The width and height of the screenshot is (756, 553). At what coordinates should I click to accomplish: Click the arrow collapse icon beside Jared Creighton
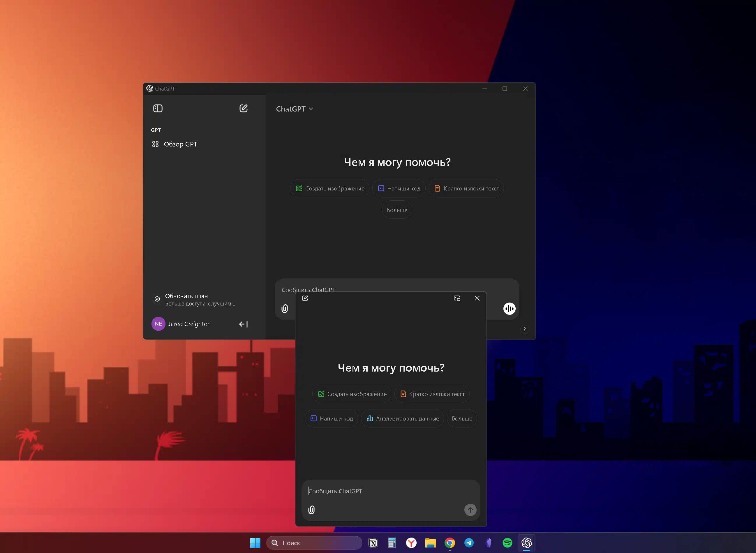pos(244,324)
